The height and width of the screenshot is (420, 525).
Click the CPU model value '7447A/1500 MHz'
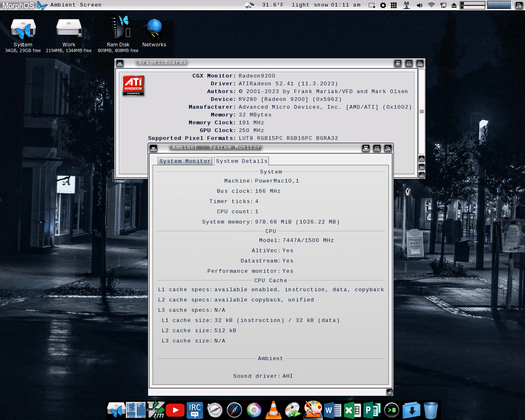point(308,240)
